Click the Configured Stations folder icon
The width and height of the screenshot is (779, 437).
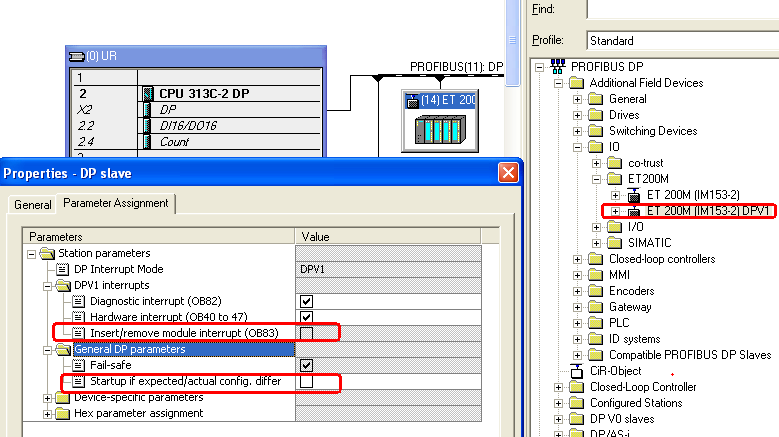pyautogui.click(x=576, y=403)
